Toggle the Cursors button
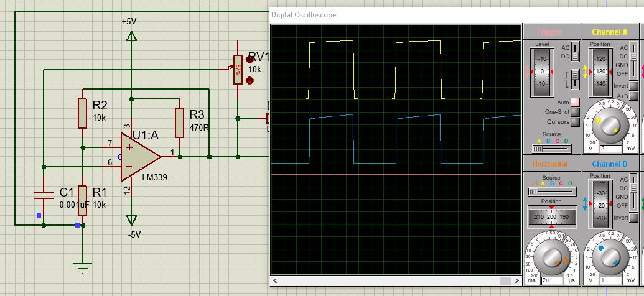The width and height of the screenshot is (644, 296). tap(575, 122)
